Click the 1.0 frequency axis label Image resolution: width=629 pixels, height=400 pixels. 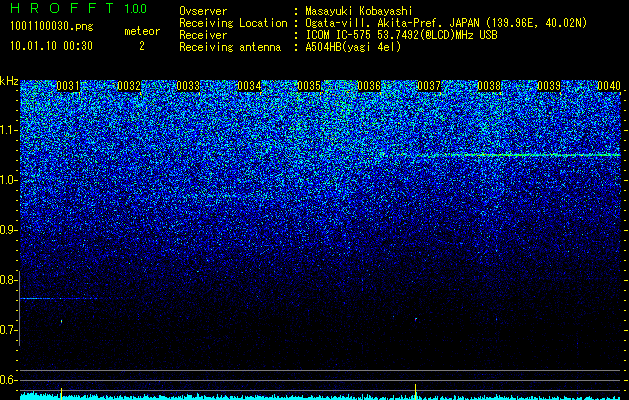point(8,180)
